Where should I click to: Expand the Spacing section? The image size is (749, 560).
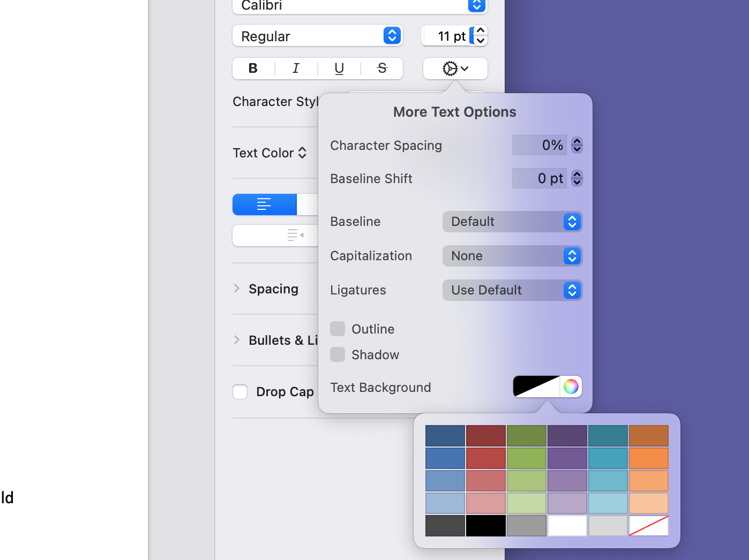pos(237,289)
